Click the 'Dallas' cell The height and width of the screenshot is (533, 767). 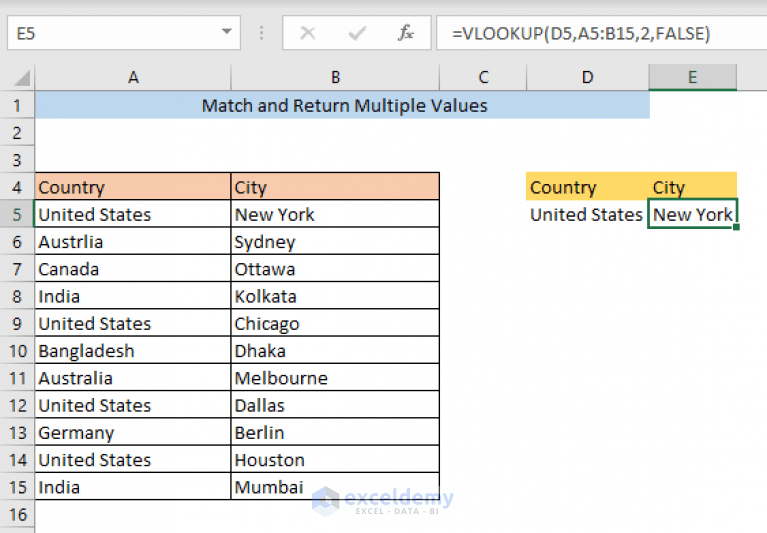tap(335, 405)
